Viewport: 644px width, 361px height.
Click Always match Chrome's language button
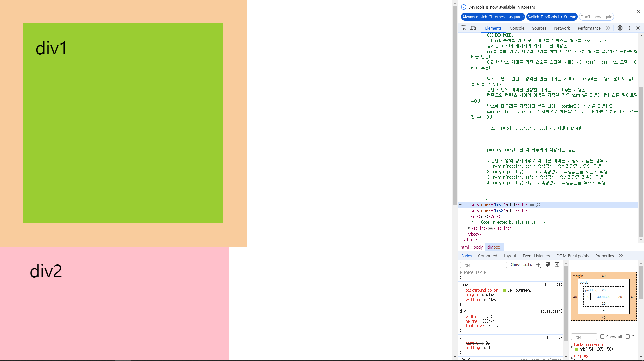point(492,17)
